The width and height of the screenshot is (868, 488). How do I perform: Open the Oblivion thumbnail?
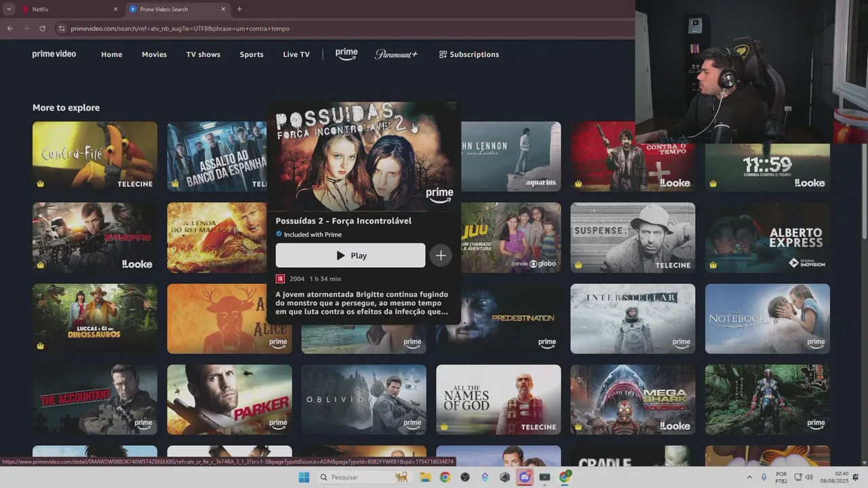(364, 400)
